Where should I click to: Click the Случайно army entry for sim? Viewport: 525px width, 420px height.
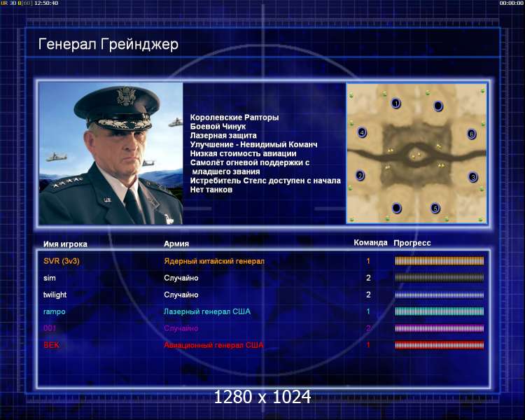181,278
